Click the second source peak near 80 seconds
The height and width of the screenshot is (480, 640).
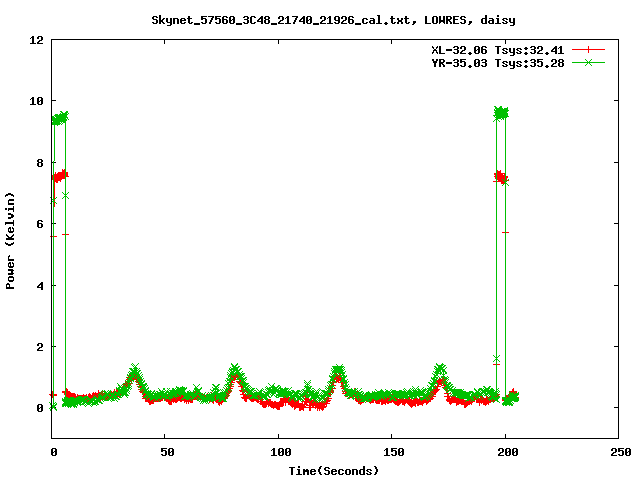235,373
